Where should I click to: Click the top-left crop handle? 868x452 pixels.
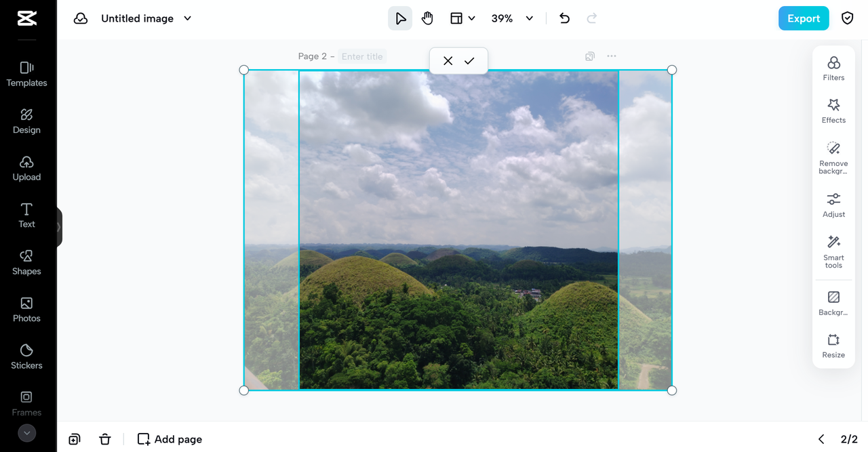coord(244,70)
